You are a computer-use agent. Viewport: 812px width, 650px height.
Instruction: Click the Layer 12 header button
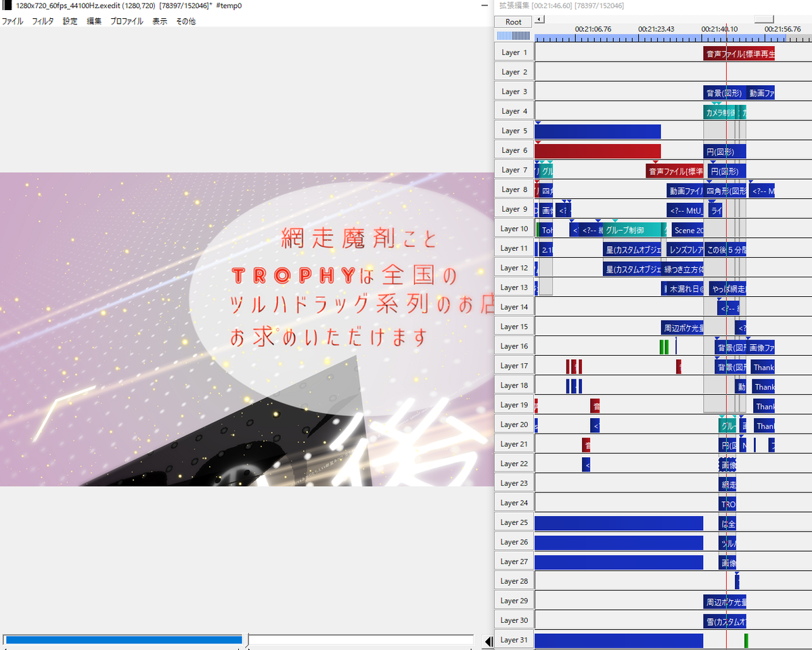coord(514,268)
